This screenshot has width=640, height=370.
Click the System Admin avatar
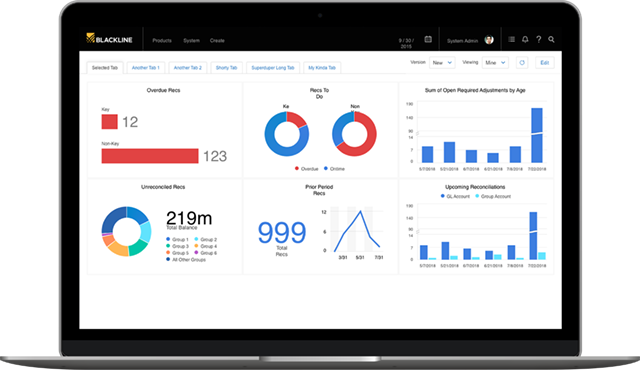point(489,40)
